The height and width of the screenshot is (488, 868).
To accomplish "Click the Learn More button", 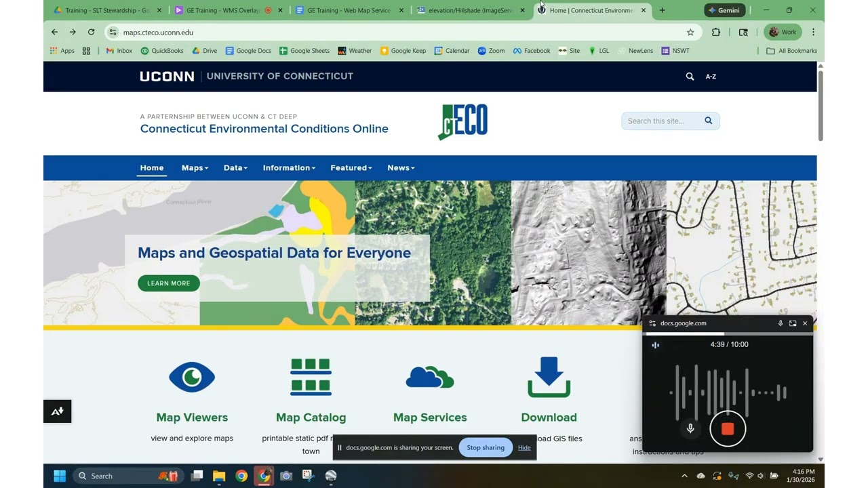I will tap(169, 283).
